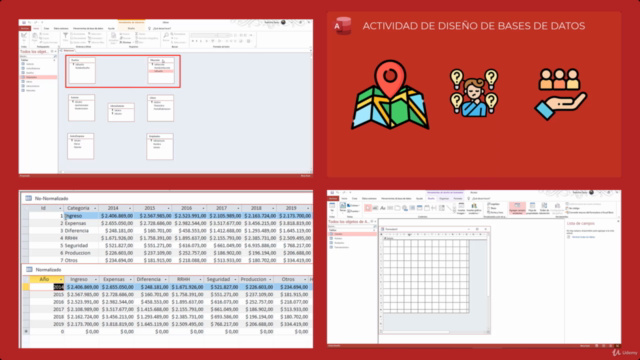Switch to Crear tab in relationships window
Screen dimensions: 640x360
pyautogui.click(x=46, y=28)
